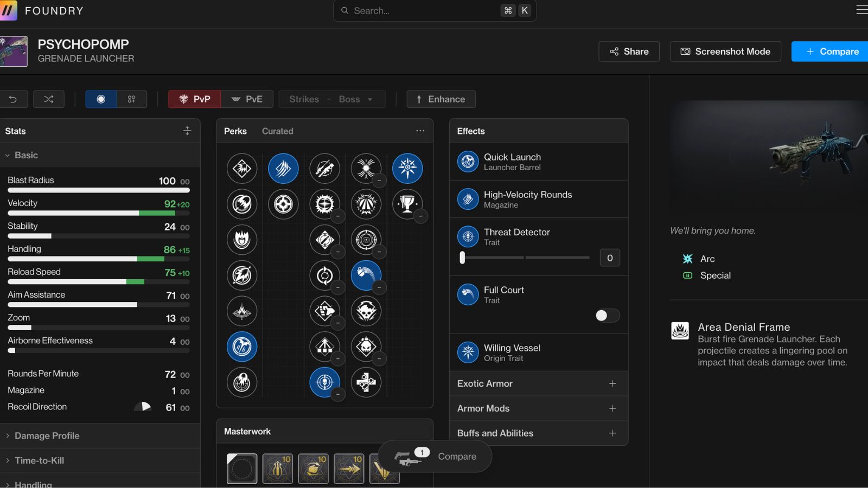Screen dimensions: 868x488
Task: Select the PvP mode tab
Action: point(195,99)
